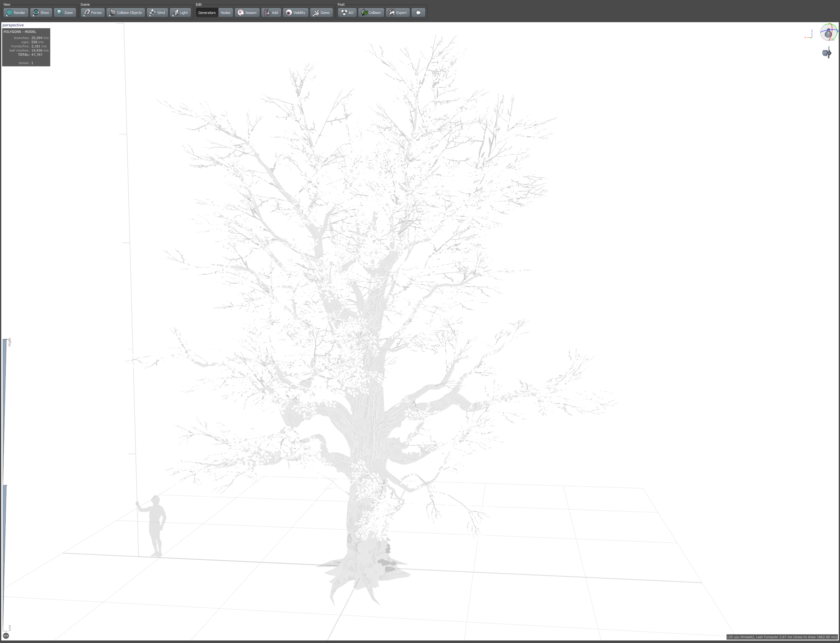This screenshot has width=840, height=643.
Task: Toggle Collision Objects display
Action: pos(125,13)
